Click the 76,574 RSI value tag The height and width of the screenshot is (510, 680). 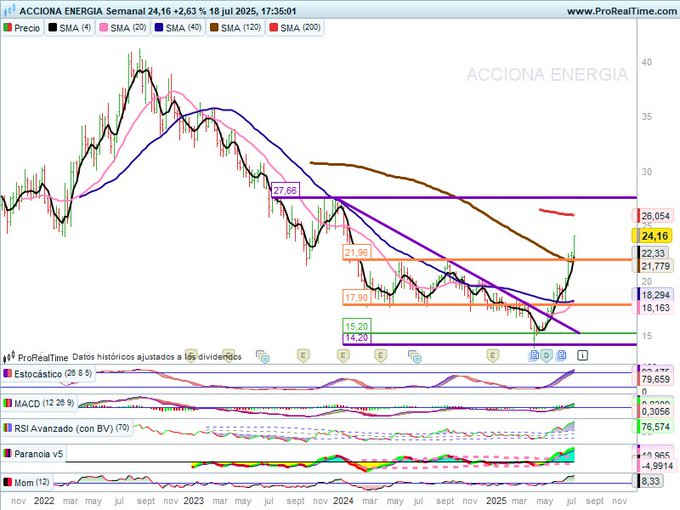pyautogui.click(x=655, y=427)
